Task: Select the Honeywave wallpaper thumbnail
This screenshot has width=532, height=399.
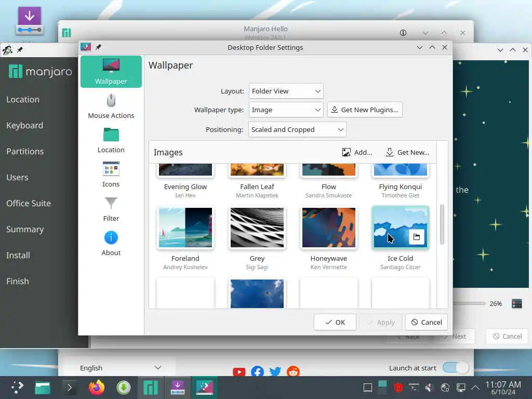Action: point(329,228)
